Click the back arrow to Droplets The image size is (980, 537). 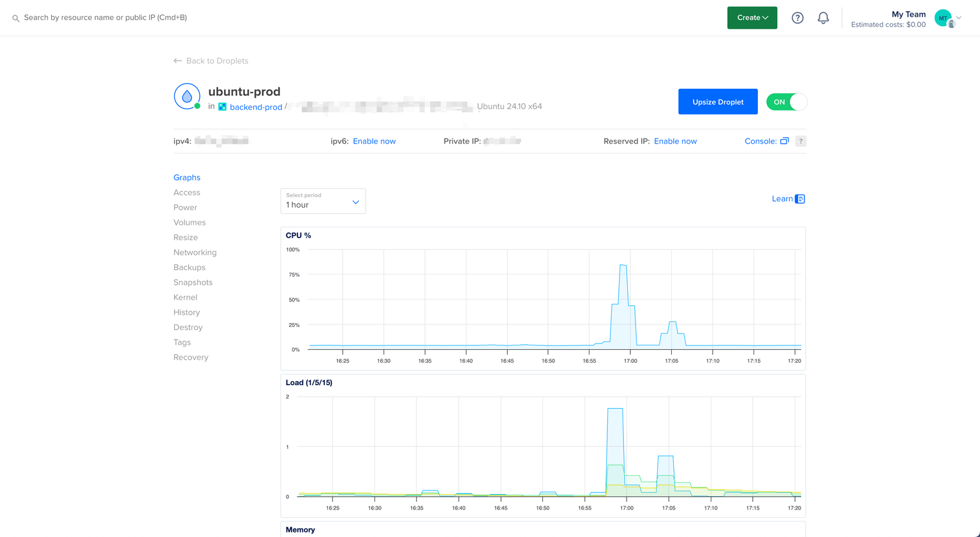tap(177, 61)
